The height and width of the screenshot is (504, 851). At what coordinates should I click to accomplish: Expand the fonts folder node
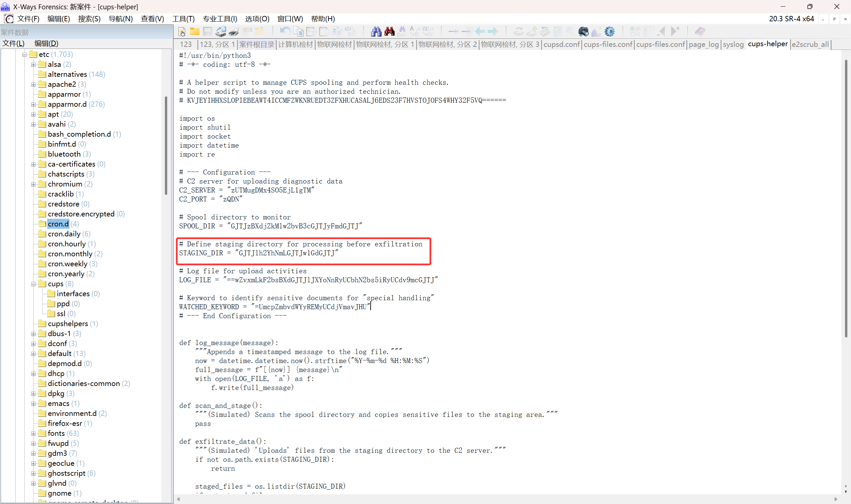[33, 434]
